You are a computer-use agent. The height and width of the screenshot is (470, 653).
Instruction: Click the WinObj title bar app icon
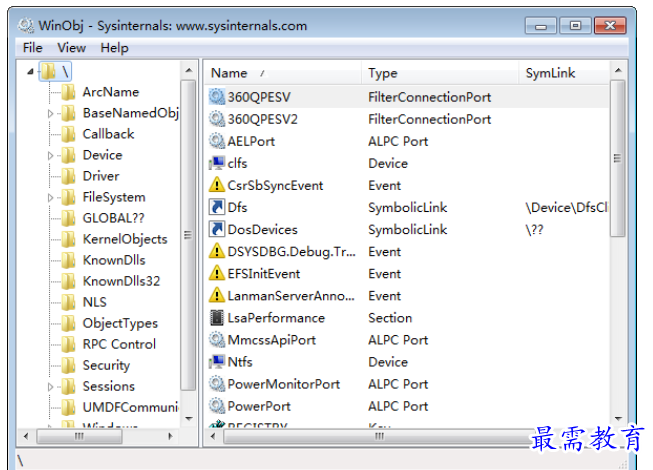click(x=26, y=25)
